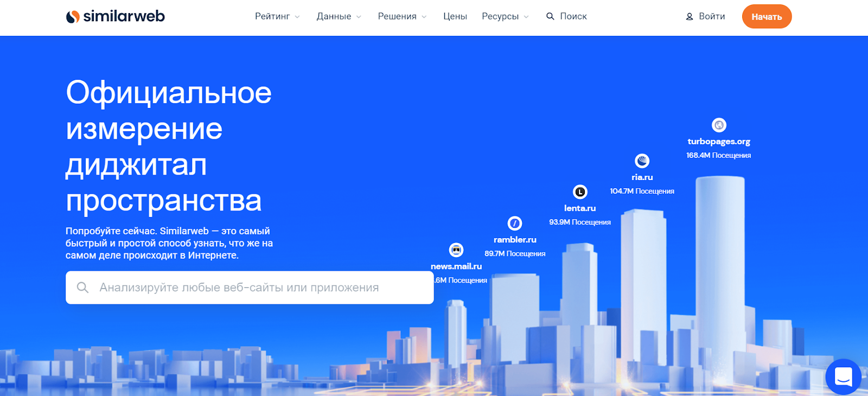Screen dimensions: 868x396
Task: Open the Цены page
Action: (455, 16)
